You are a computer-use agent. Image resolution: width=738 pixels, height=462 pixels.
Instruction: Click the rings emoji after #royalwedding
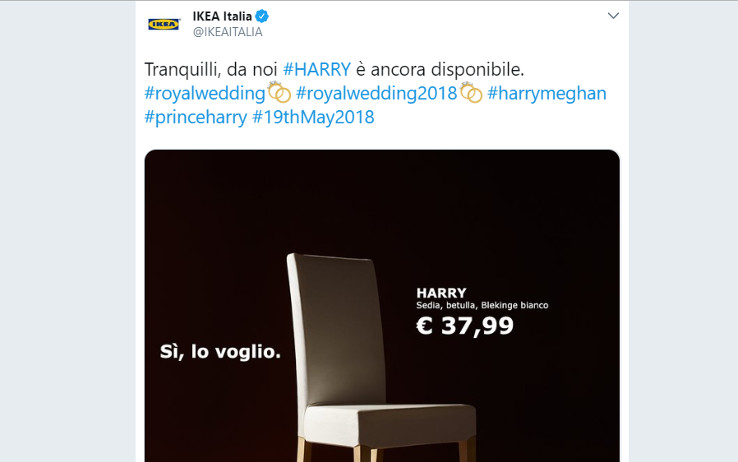280,92
